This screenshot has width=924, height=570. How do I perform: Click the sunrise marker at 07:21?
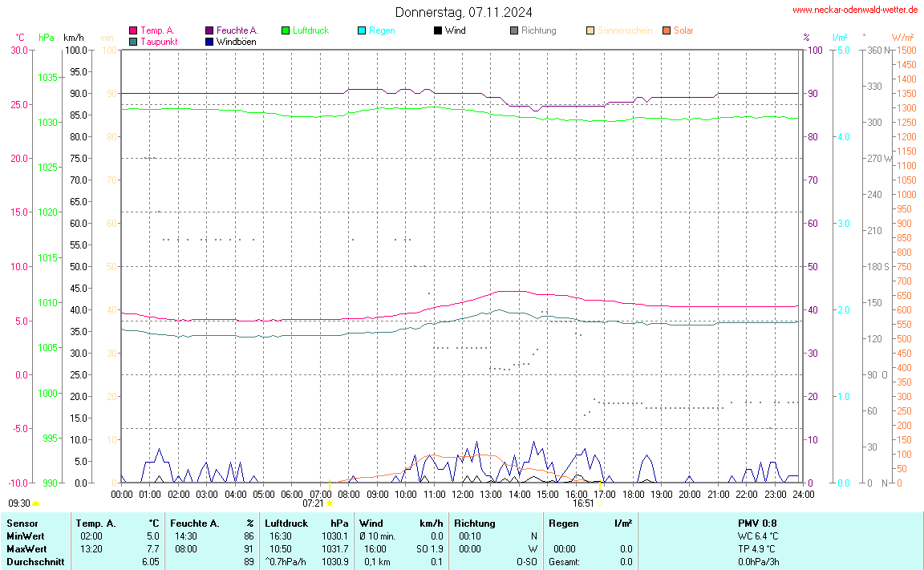click(329, 503)
